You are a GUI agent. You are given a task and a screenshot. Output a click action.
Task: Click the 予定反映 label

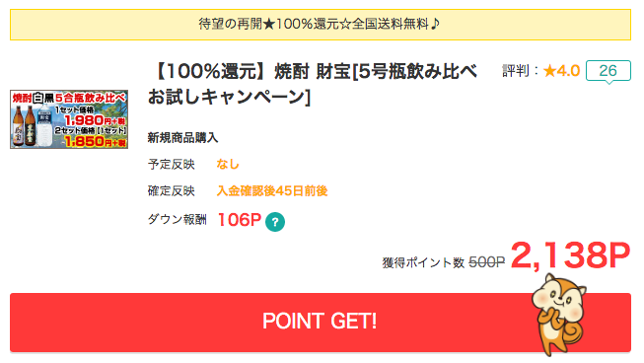tap(172, 165)
